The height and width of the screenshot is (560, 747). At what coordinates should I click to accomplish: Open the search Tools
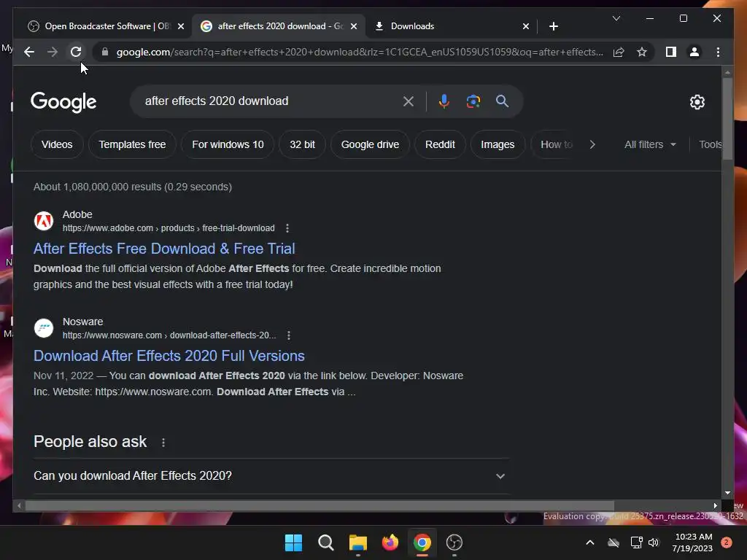(x=710, y=144)
